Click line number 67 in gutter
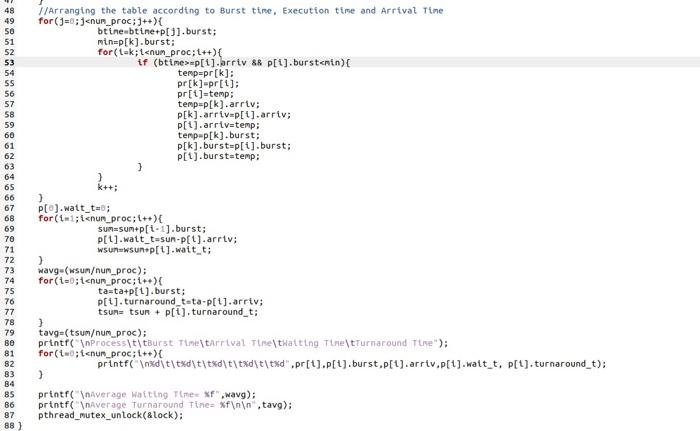 click(x=9, y=208)
